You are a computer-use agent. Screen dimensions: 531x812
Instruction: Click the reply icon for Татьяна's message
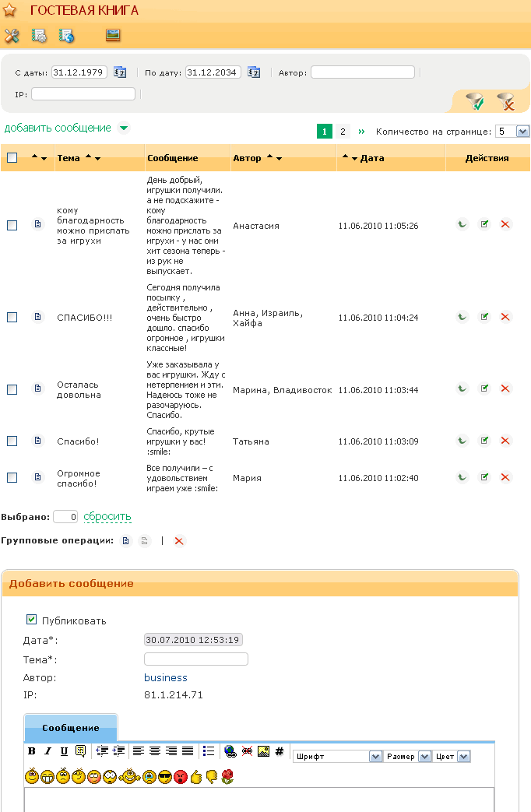[462, 441]
